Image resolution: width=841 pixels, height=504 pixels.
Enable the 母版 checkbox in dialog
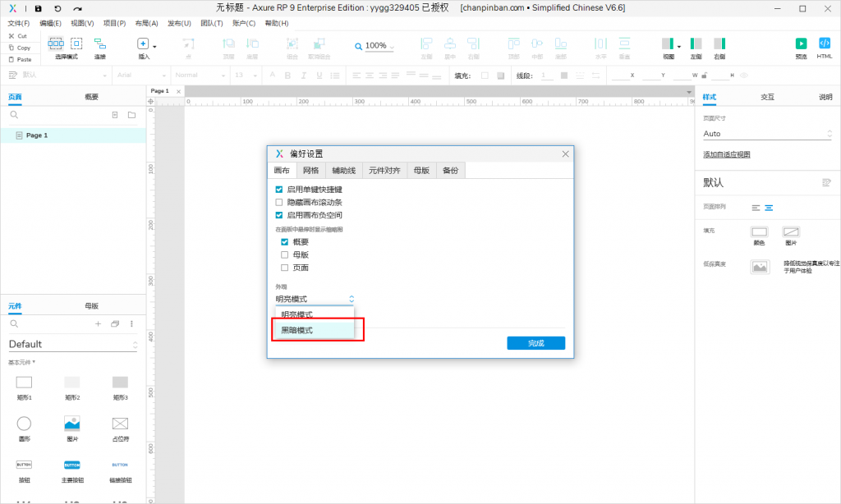285,254
